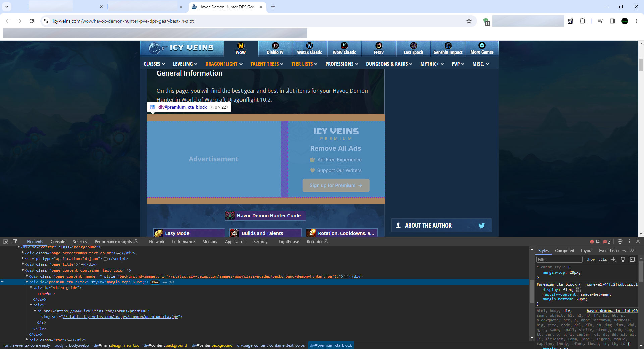Open the Classes dropdown in site navigation
Screen dimensions: 644x349
(154, 64)
